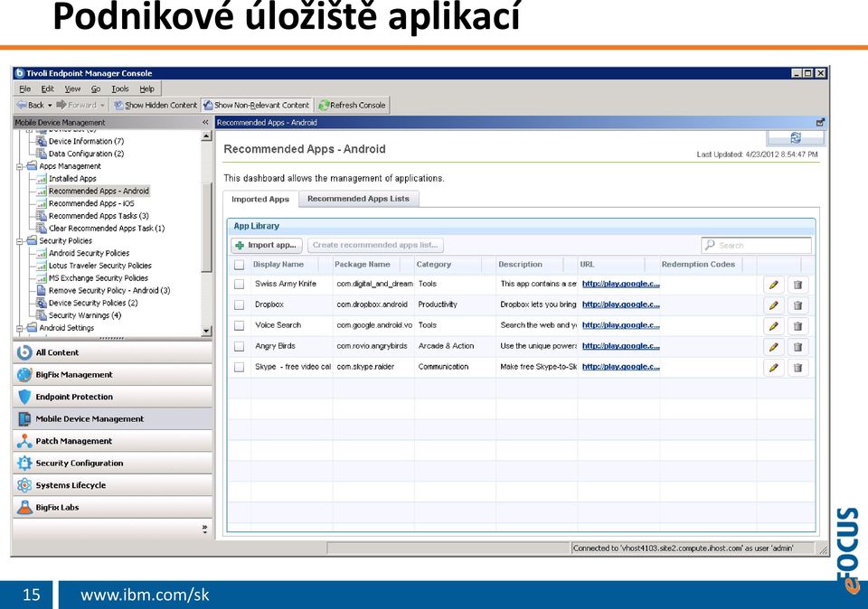The image size is (868, 609).
Task: Check the Dropbox row checkbox
Action: pos(239,304)
